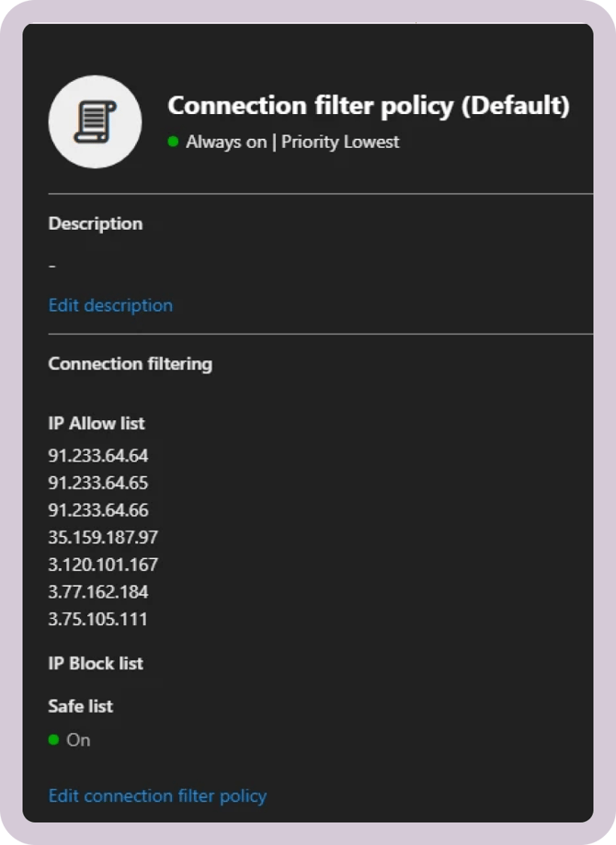Open the Edit description link
Screen dimensions: 616x845
click(x=110, y=305)
